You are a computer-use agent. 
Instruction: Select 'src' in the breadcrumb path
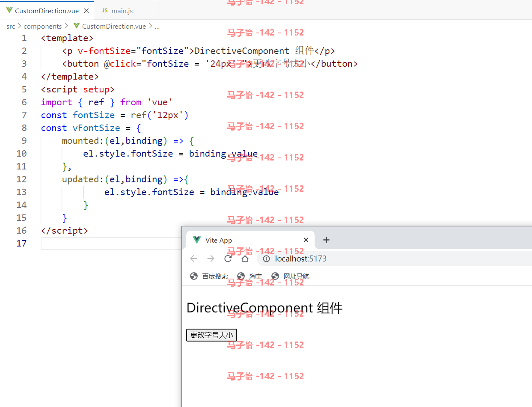[x=11, y=27]
